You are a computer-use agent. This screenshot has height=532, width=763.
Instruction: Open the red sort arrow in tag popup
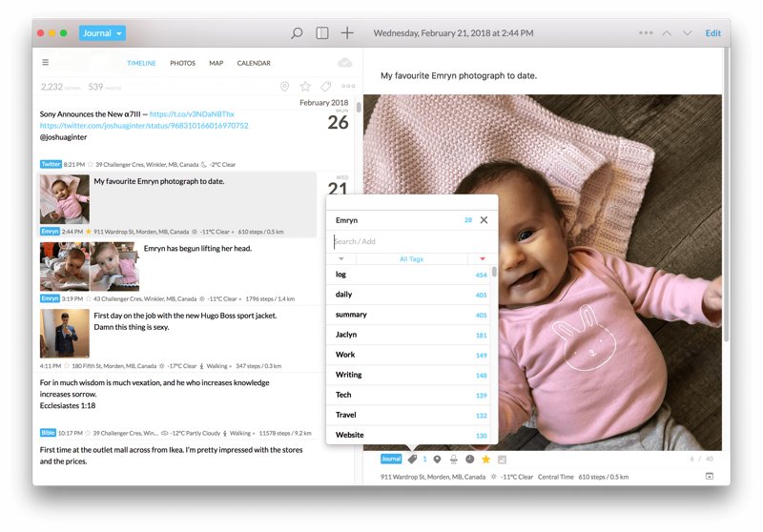(x=483, y=258)
